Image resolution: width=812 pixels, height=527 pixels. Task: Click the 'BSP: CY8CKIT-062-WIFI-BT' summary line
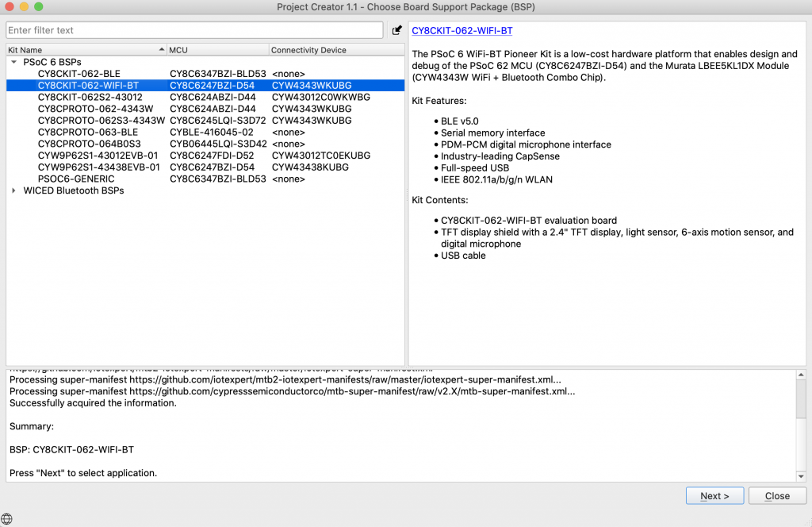pos(71,450)
